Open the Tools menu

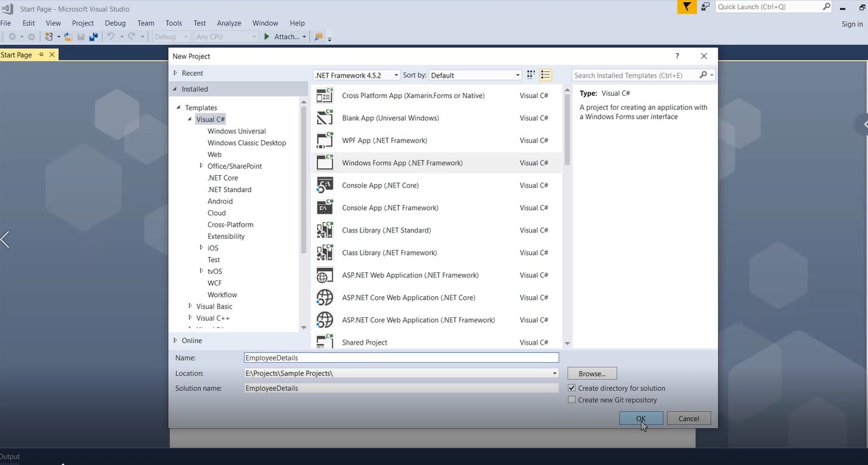point(173,22)
